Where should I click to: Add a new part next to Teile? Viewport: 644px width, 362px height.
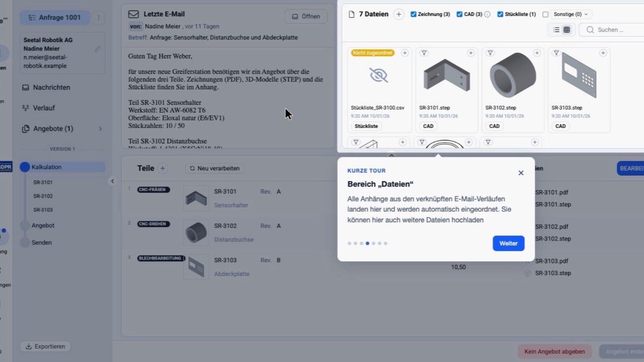pyautogui.click(x=163, y=168)
